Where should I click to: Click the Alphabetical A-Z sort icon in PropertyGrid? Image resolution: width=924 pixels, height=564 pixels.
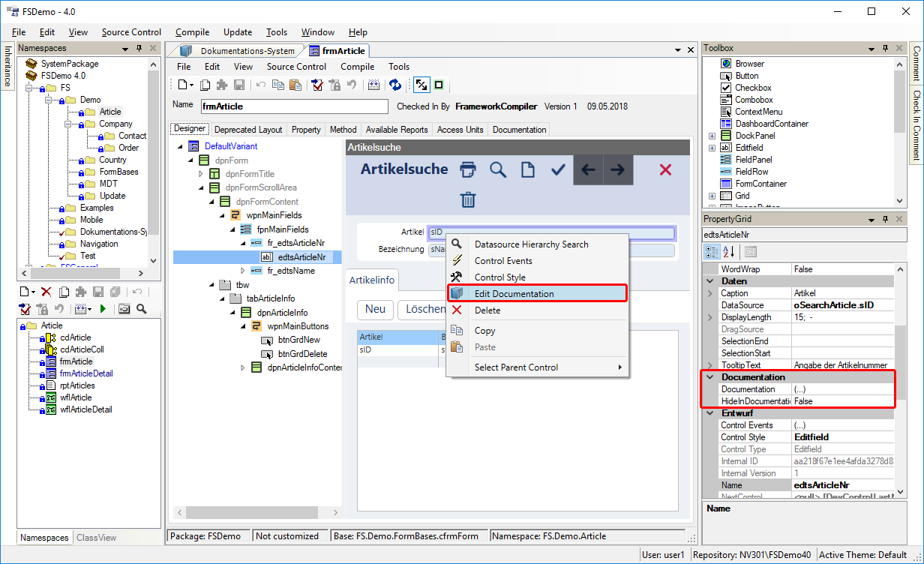pyautogui.click(x=728, y=252)
